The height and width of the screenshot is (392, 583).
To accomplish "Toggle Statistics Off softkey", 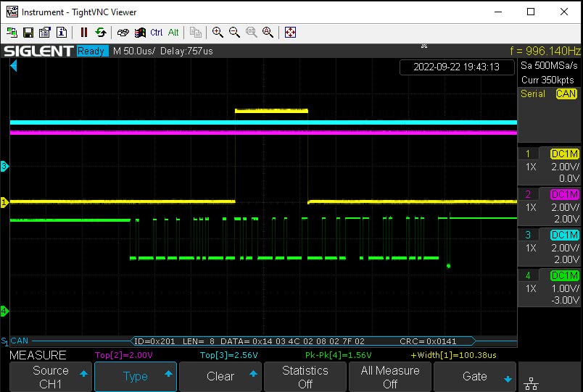I will pos(305,377).
